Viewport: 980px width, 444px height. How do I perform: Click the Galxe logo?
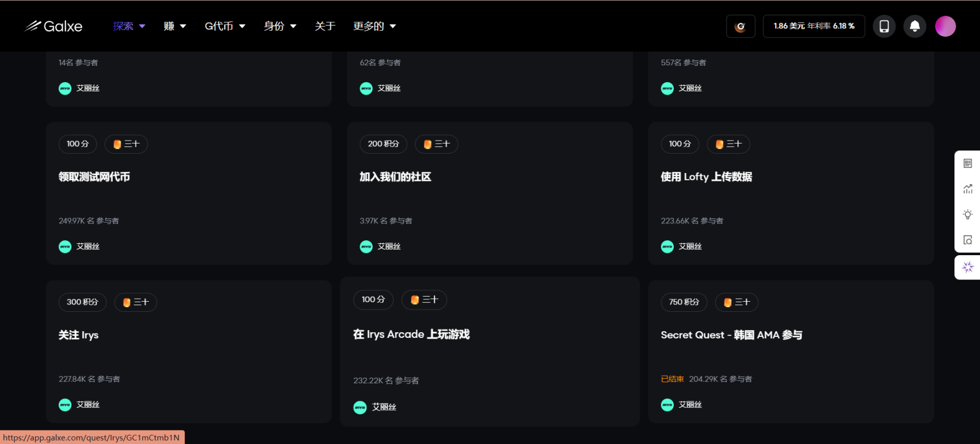pyautogui.click(x=54, y=26)
